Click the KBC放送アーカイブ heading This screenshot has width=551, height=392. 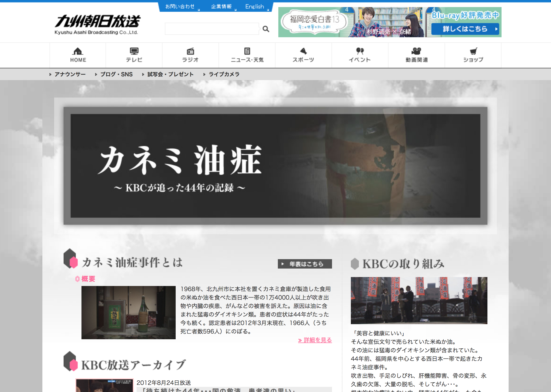point(134,365)
